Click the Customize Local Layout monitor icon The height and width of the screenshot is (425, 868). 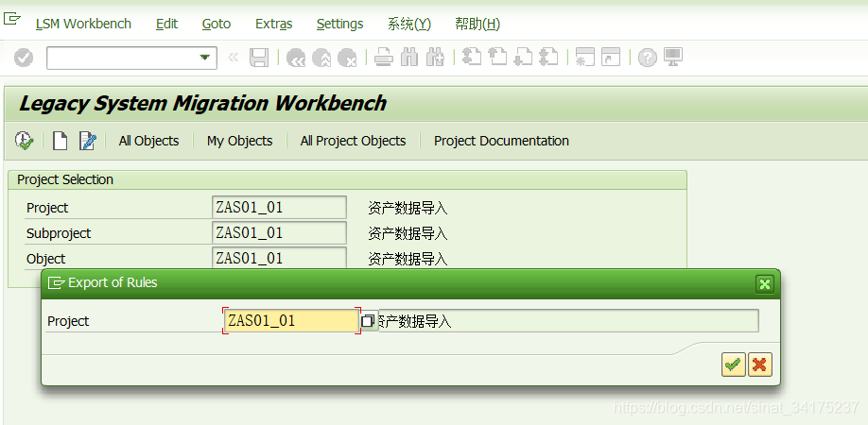[673, 58]
